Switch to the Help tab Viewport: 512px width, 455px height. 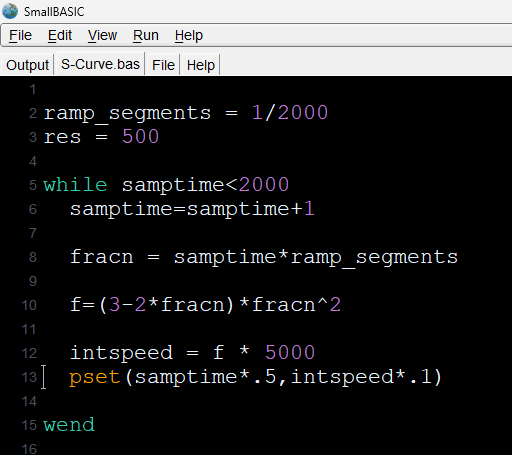(x=201, y=65)
